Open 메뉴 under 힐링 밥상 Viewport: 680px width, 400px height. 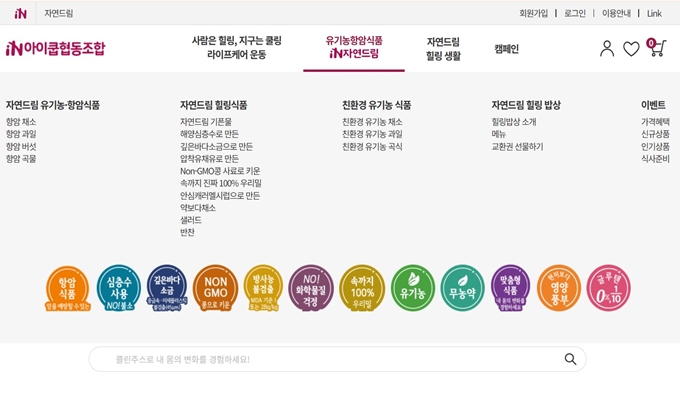click(x=499, y=134)
